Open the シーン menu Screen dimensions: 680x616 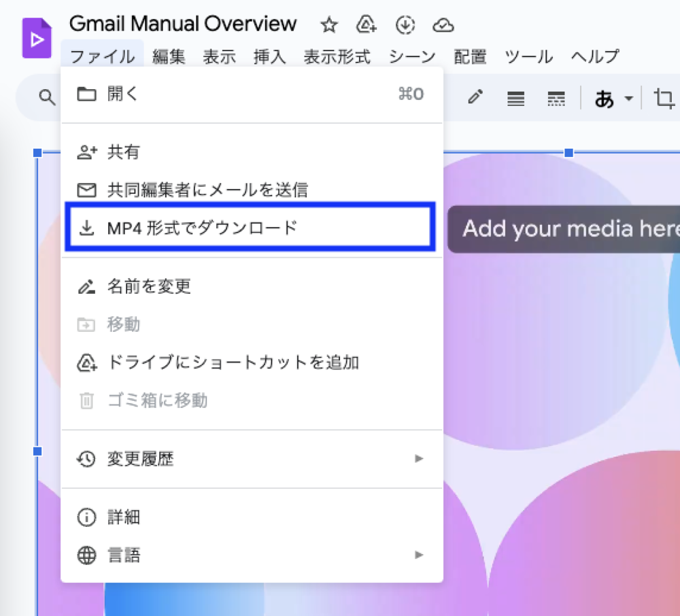(412, 56)
